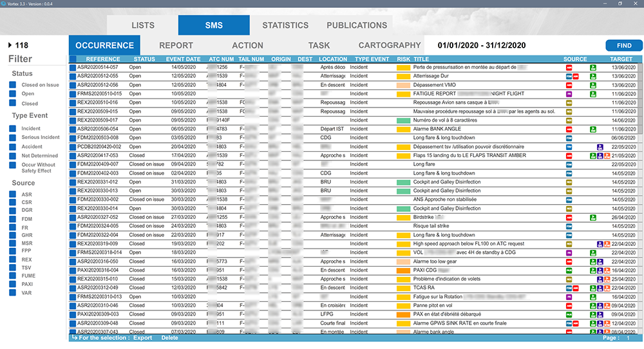Screen dimensions: 644x349
Task: Sort the table by the EVENT DATE column
Action: click(x=184, y=59)
